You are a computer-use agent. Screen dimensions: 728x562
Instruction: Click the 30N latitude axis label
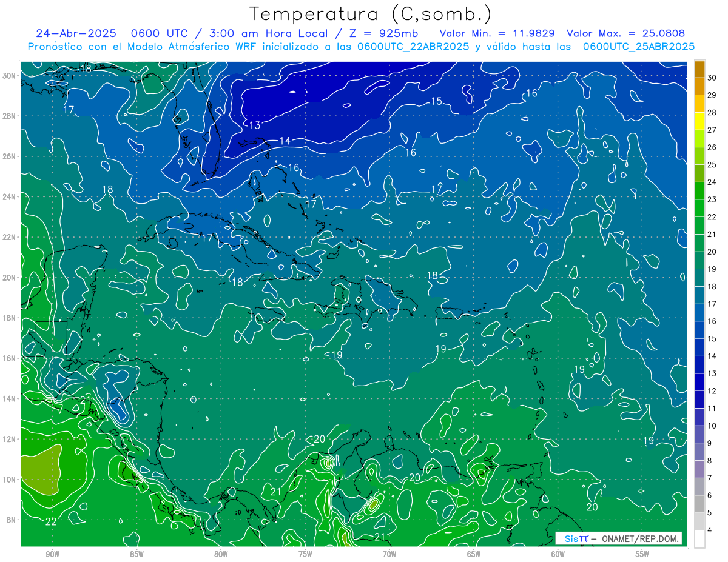[x=10, y=75]
